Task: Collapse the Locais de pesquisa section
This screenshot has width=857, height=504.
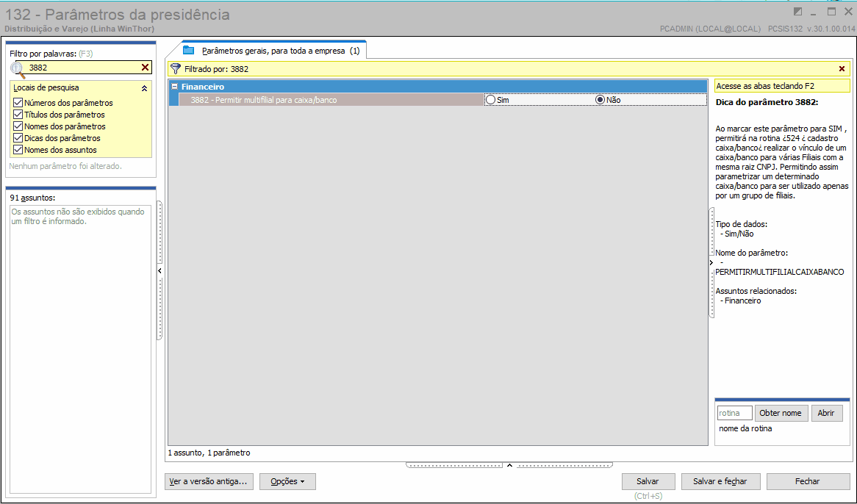Action: [144, 88]
